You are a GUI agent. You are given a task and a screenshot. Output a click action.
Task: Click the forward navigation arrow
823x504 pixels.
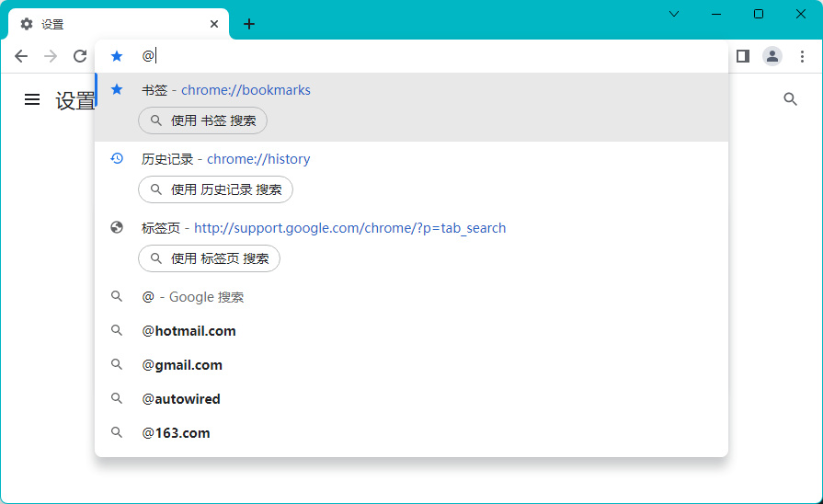click(51, 56)
